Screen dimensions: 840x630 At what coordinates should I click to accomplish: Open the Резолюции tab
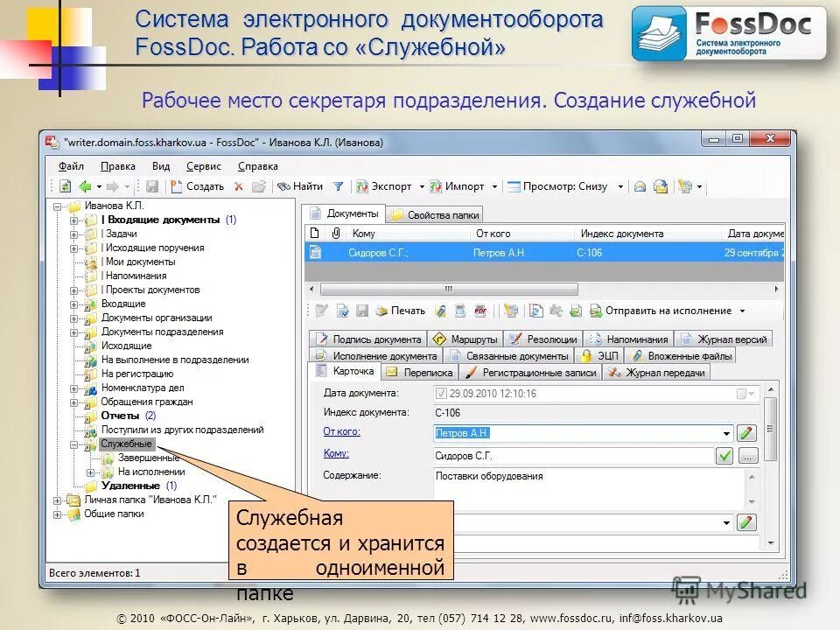(x=543, y=339)
